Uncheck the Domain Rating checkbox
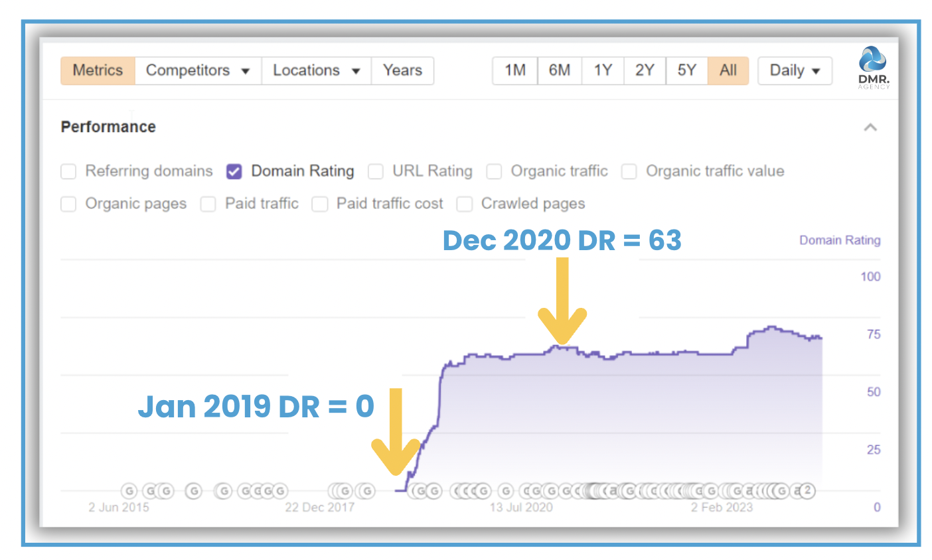 point(234,172)
